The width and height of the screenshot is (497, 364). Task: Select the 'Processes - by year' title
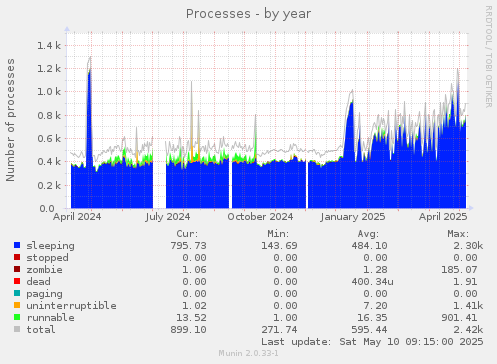[x=248, y=14]
